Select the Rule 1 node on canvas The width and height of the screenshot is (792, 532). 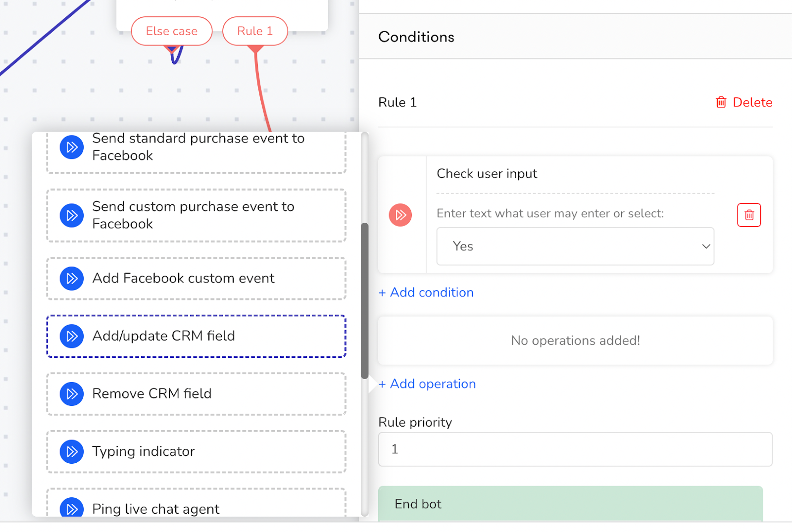coord(255,31)
